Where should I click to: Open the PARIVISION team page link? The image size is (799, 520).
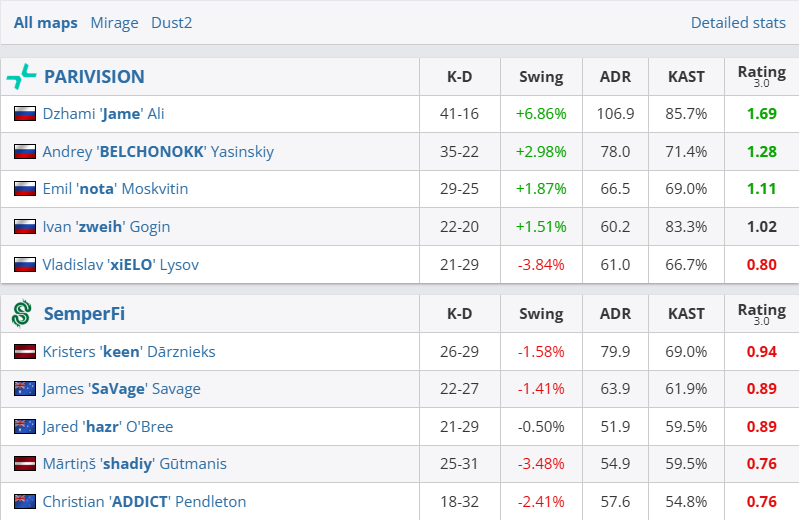(x=94, y=77)
